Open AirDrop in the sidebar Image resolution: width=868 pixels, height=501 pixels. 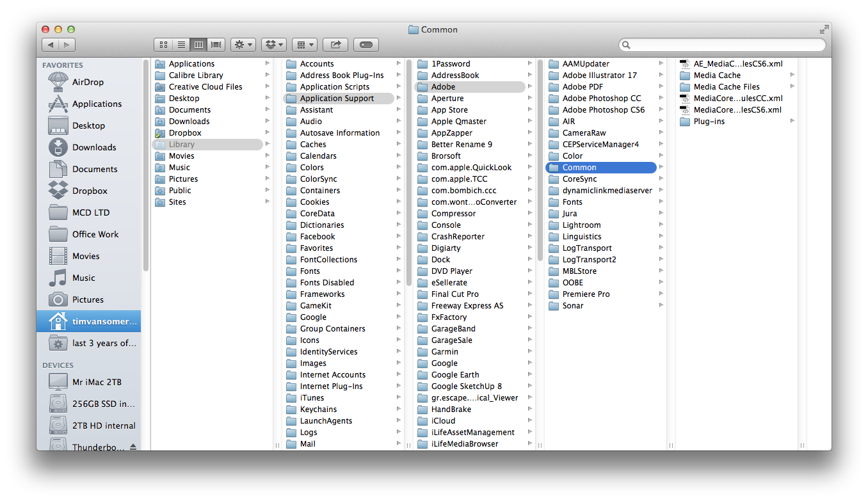click(88, 82)
